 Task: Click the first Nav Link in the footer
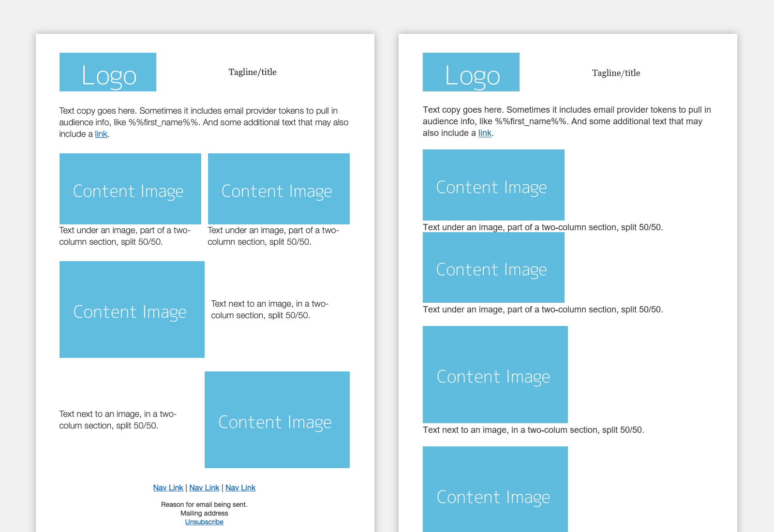coord(168,488)
